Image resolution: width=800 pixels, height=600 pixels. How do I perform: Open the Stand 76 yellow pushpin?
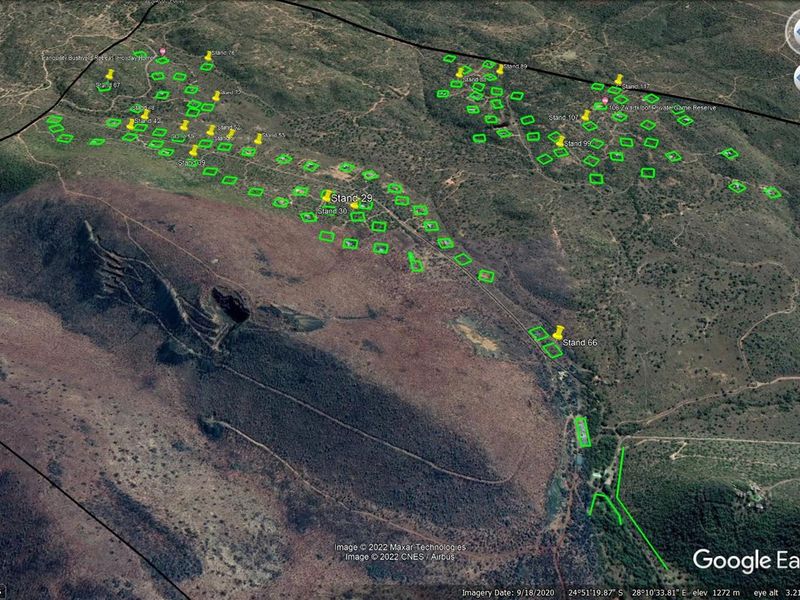coord(208,56)
